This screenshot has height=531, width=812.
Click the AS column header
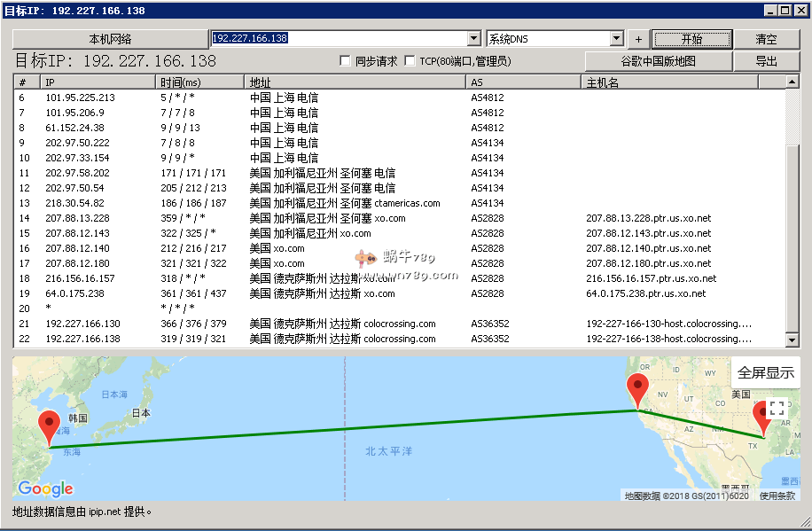pos(523,82)
